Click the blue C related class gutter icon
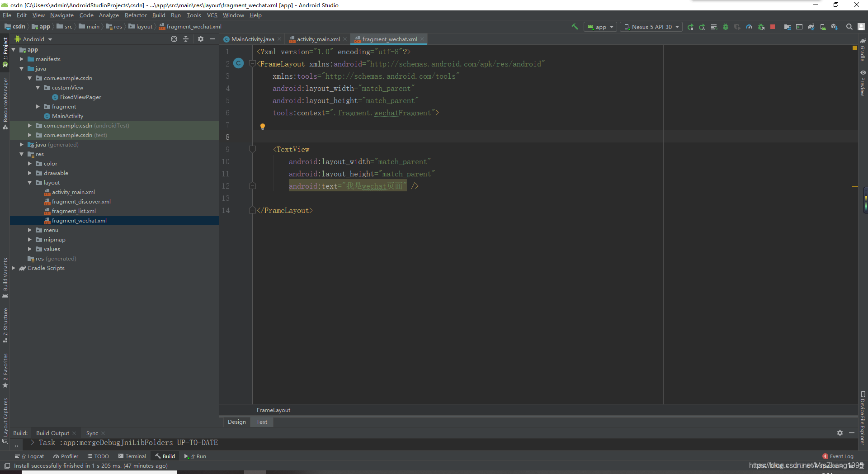The height and width of the screenshot is (474, 868). pyautogui.click(x=239, y=64)
